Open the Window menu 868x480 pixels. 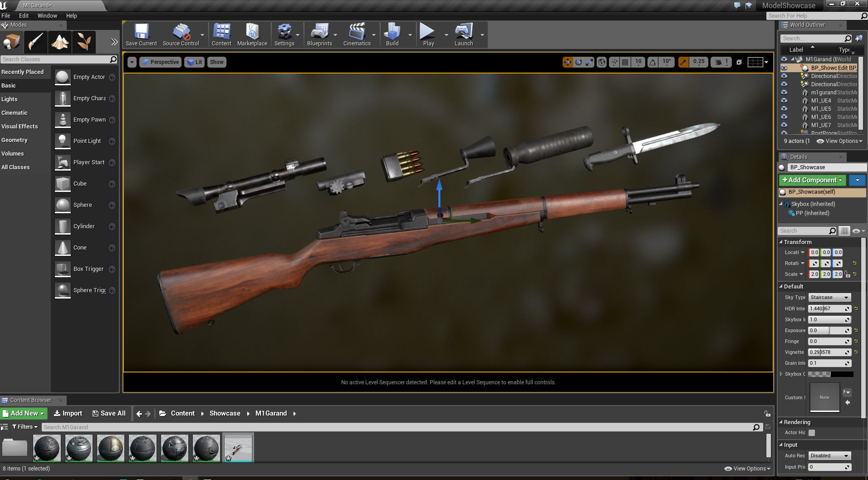pyautogui.click(x=47, y=15)
